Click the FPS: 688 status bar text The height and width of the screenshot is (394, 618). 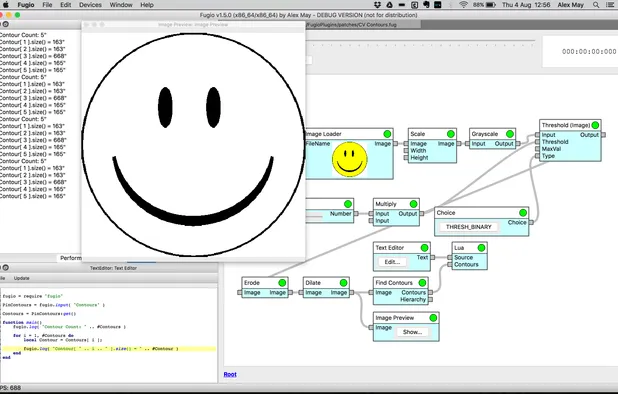[x=11, y=388]
